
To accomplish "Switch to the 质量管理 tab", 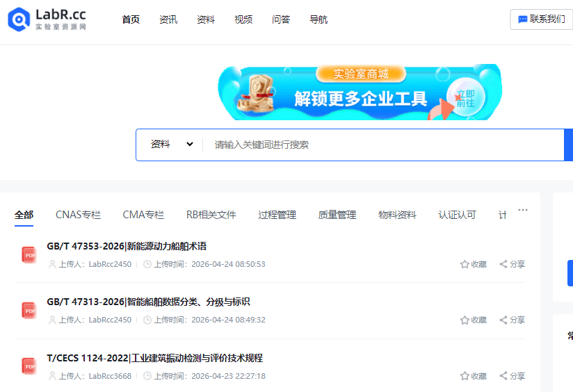I will coord(337,215).
